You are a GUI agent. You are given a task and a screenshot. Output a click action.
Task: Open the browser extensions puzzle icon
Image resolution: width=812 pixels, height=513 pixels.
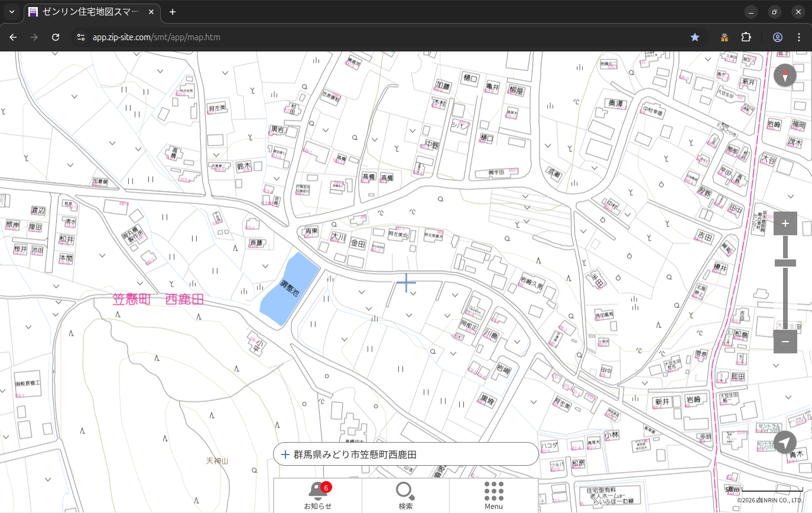click(x=746, y=37)
